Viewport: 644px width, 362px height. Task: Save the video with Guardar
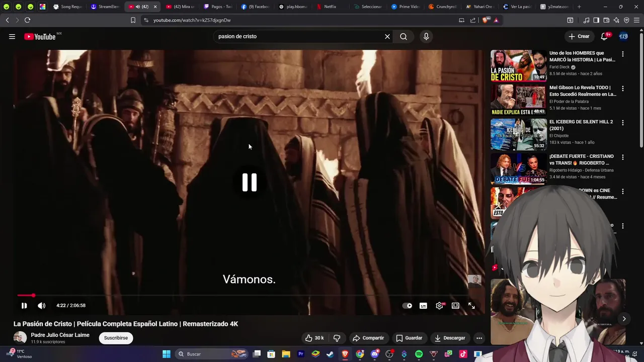click(x=409, y=338)
